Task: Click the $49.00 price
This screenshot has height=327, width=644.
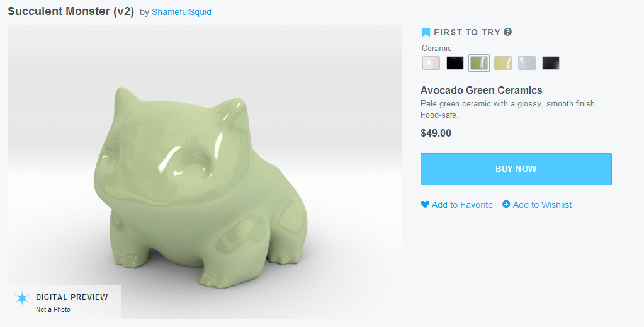Action: pos(436,133)
